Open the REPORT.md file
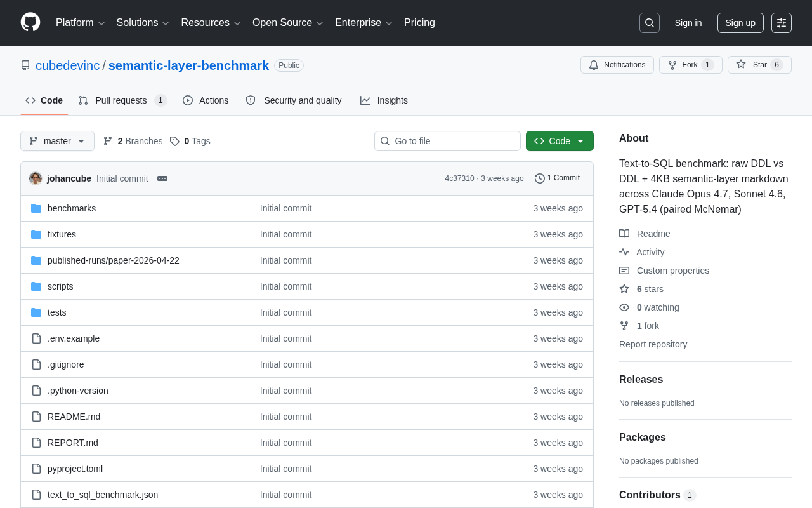This screenshot has width=812, height=508. 73,443
